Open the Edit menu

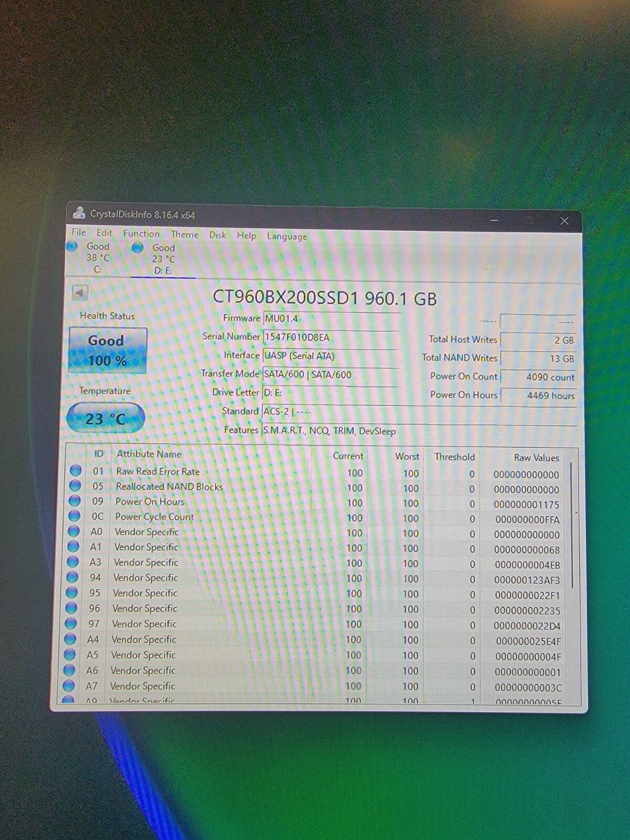pyautogui.click(x=104, y=233)
